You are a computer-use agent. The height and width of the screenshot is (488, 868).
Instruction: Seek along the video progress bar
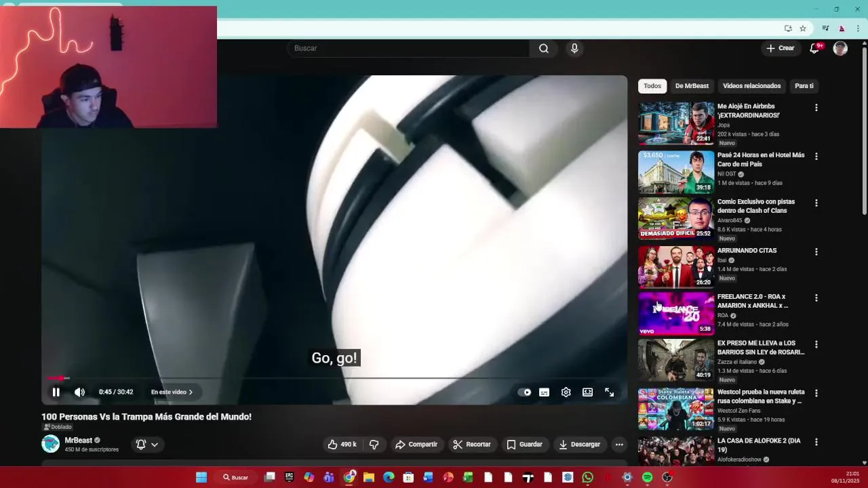(x=334, y=378)
